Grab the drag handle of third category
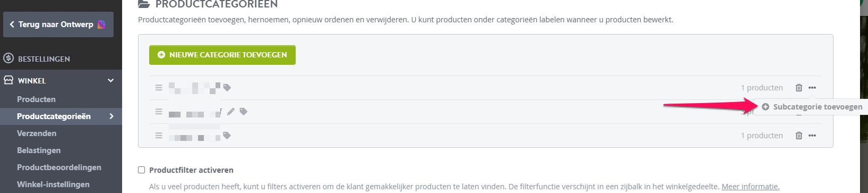This screenshot has width=868, height=193. point(159,136)
